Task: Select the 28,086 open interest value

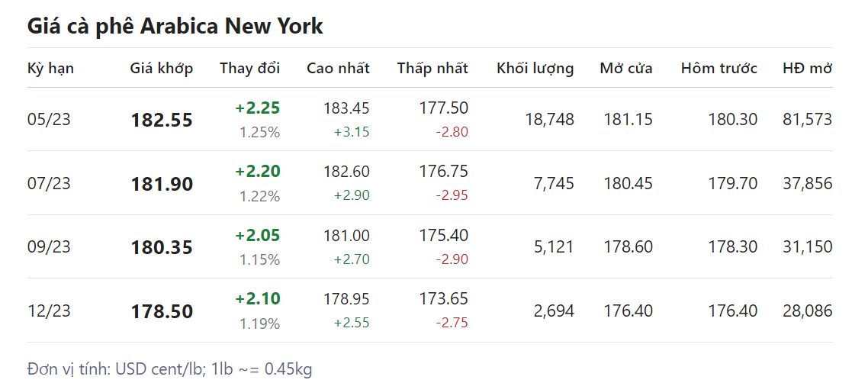Action: (807, 311)
